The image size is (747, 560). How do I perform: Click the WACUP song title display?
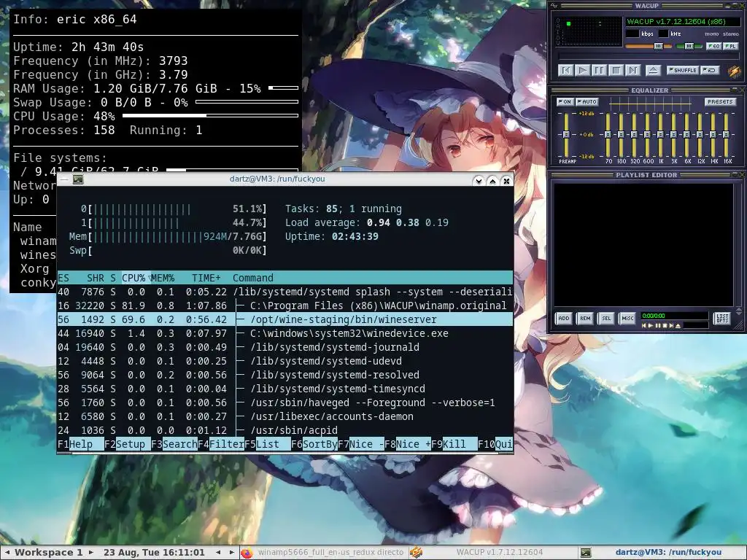tap(682, 21)
